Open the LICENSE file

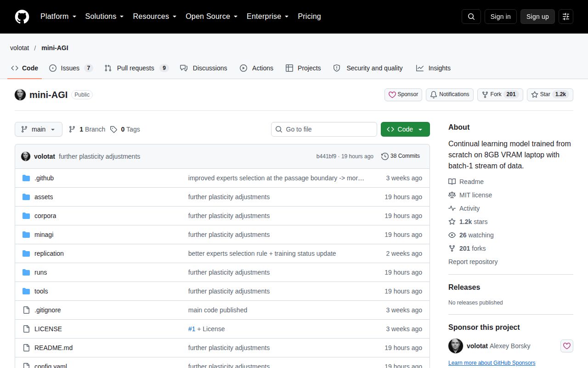click(x=48, y=329)
